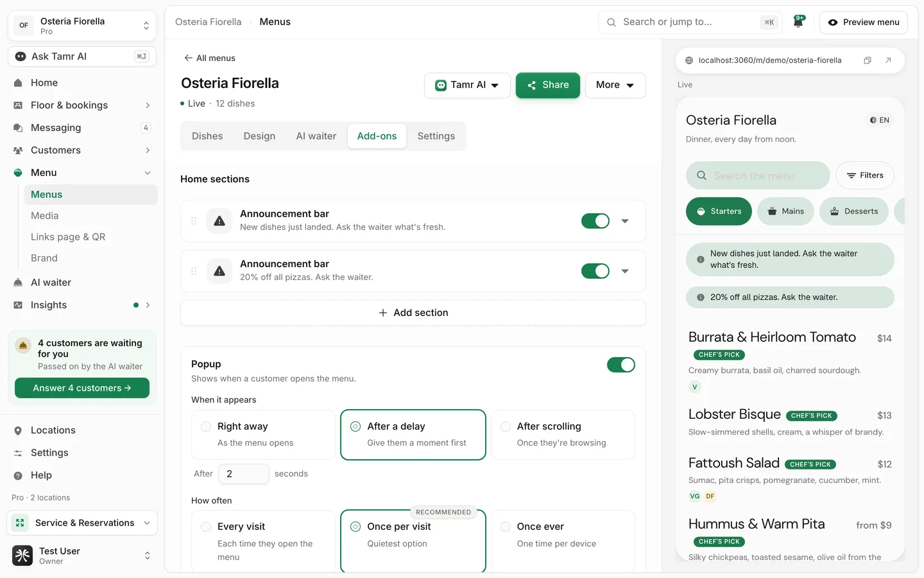This screenshot has height=578, width=924.
Task: Click the warning icon of the 20% off announcement
Action: click(x=219, y=271)
